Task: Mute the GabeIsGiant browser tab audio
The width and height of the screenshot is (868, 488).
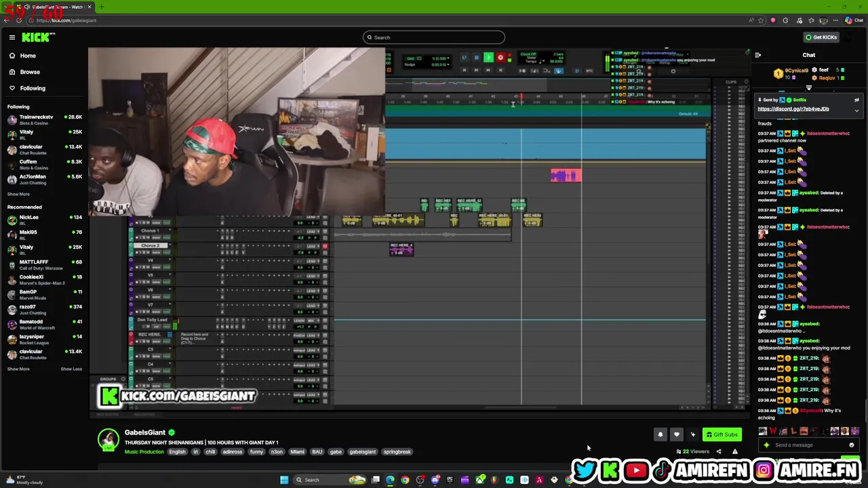Action: [x=26, y=7]
